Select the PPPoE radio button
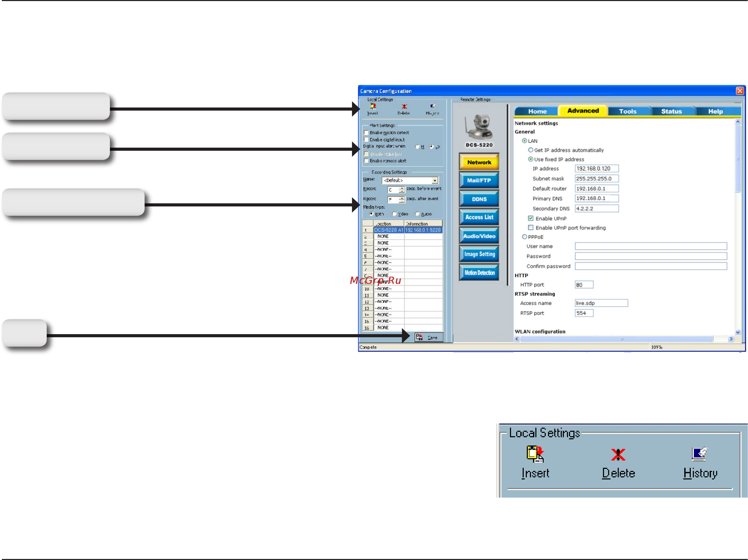Viewport: 748px width, 560px height. coord(524,237)
